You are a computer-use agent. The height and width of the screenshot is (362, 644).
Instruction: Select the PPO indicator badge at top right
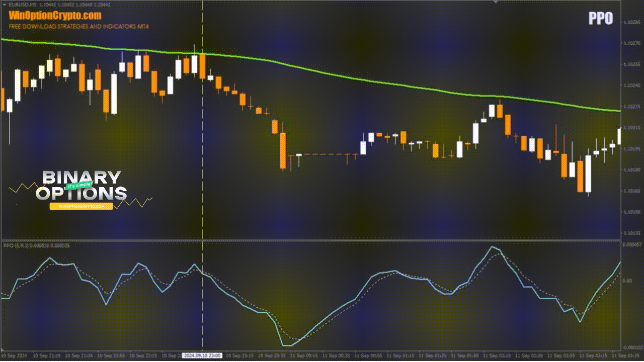click(602, 19)
